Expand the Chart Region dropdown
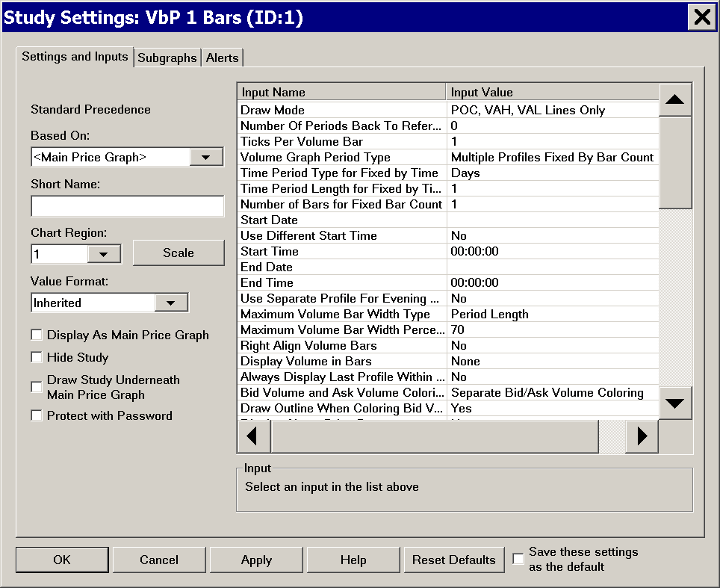The height and width of the screenshot is (588, 720). tap(104, 254)
